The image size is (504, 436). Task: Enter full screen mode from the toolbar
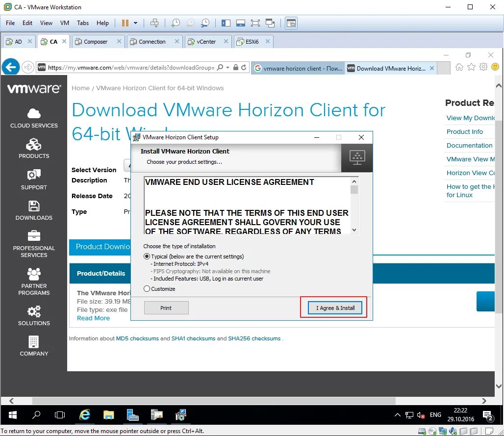coord(255,23)
